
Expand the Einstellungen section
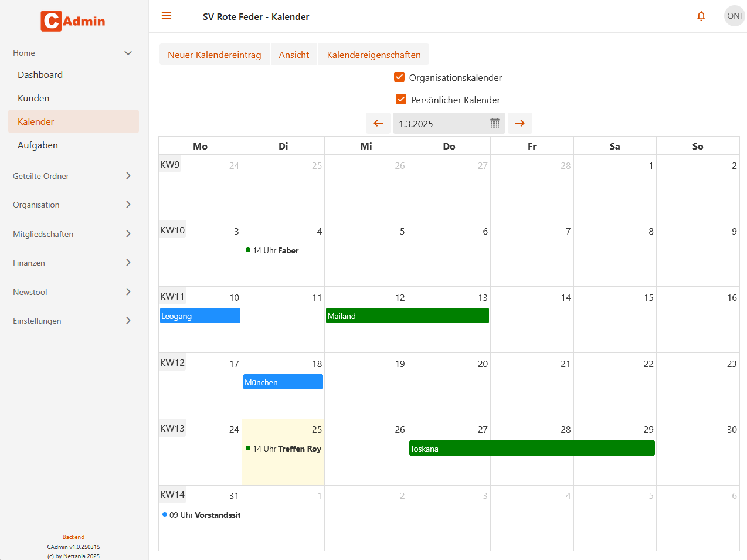74,321
